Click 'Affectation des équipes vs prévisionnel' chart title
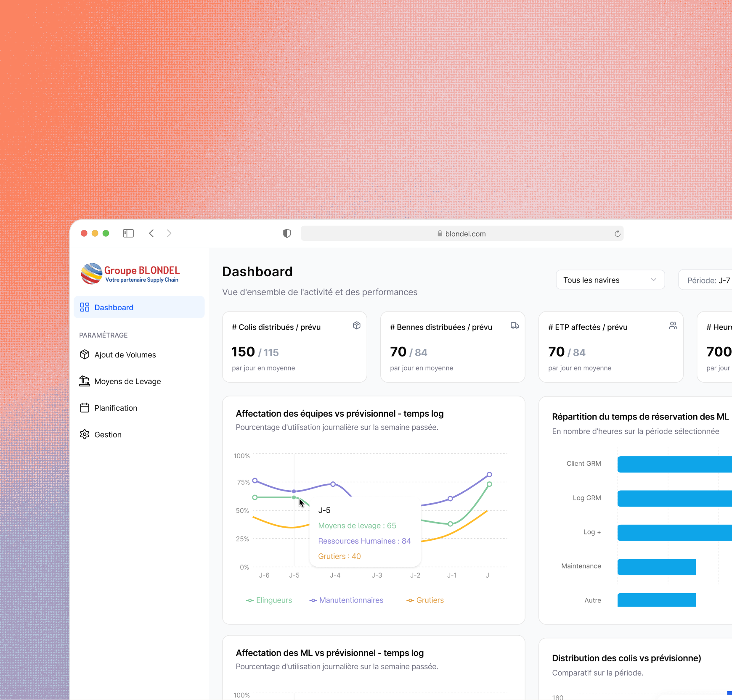The width and height of the screenshot is (732, 700). coord(340,414)
